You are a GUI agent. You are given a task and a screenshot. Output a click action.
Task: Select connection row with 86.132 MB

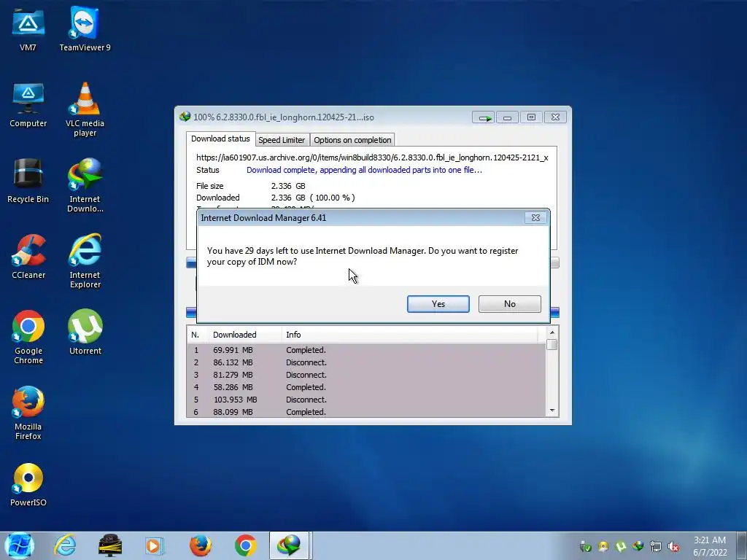click(x=366, y=362)
